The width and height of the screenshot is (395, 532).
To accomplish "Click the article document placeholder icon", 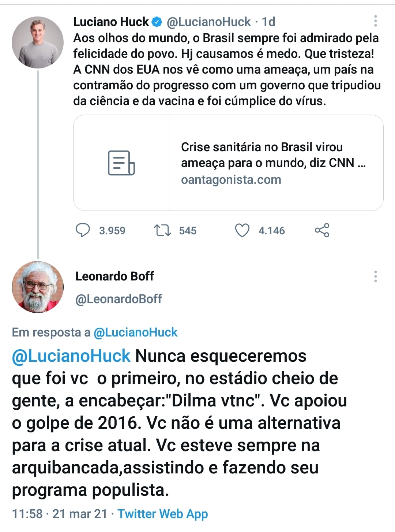I will click(121, 163).
